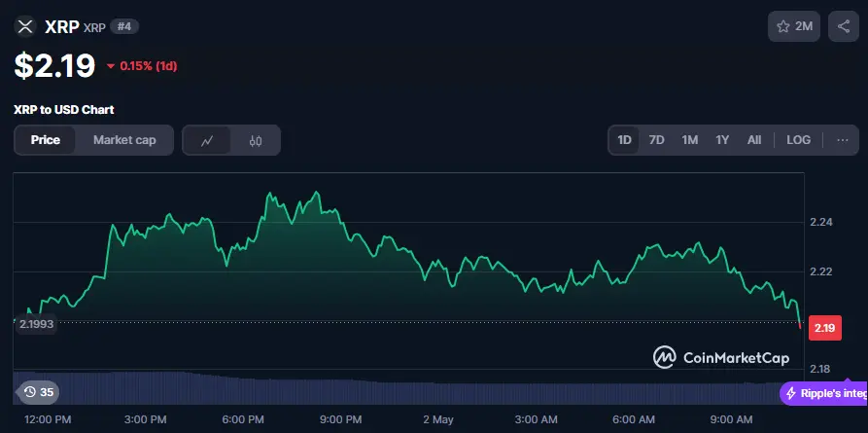This screenshot has height=433, width=868.
Task: Switch to line chart icon
Action: [x=207, y=140]
